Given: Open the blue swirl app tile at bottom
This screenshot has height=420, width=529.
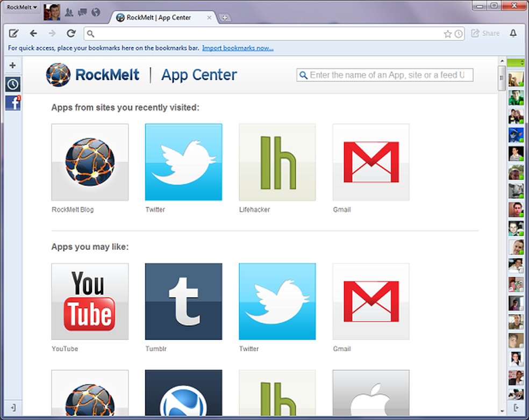Looking at the screenshot, I should [183, 393].
